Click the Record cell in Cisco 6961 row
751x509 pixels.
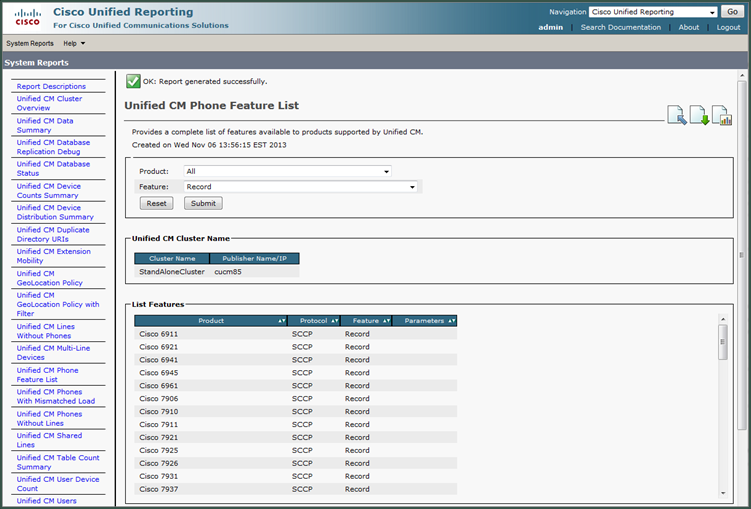366,385
